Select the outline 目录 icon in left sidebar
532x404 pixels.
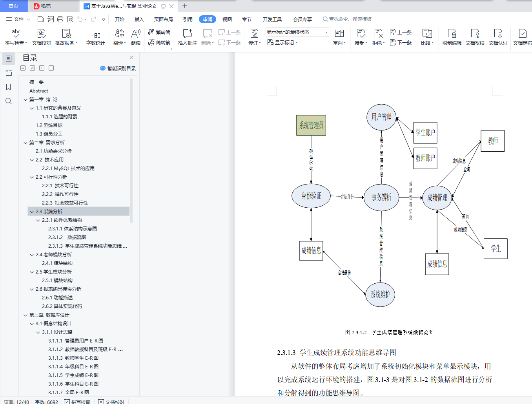point(9,59)
